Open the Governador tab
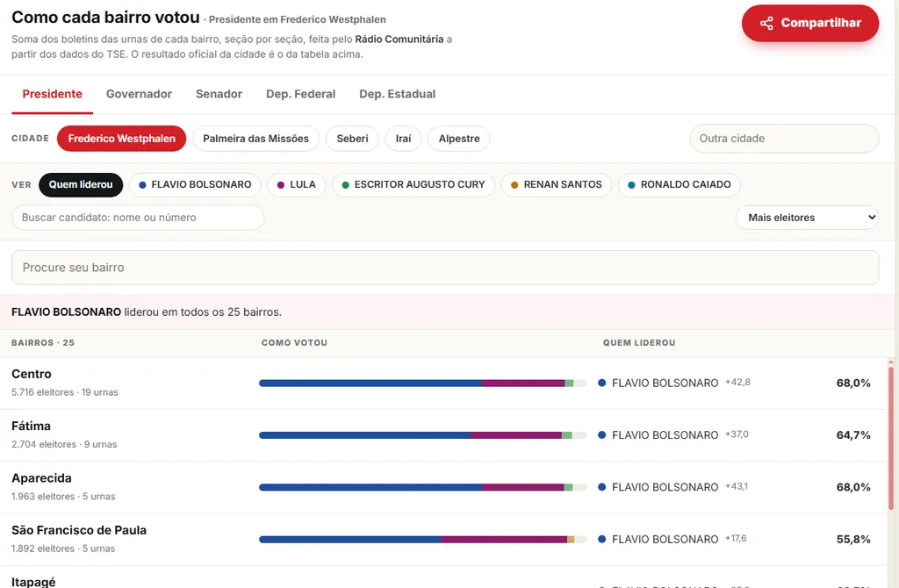Image resolution: width=899 pixels, height=588 pixels. coord(139,94)
